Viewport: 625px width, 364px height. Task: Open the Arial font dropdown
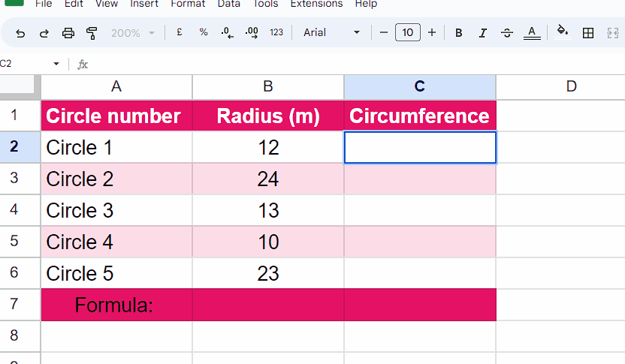point(331,32)
